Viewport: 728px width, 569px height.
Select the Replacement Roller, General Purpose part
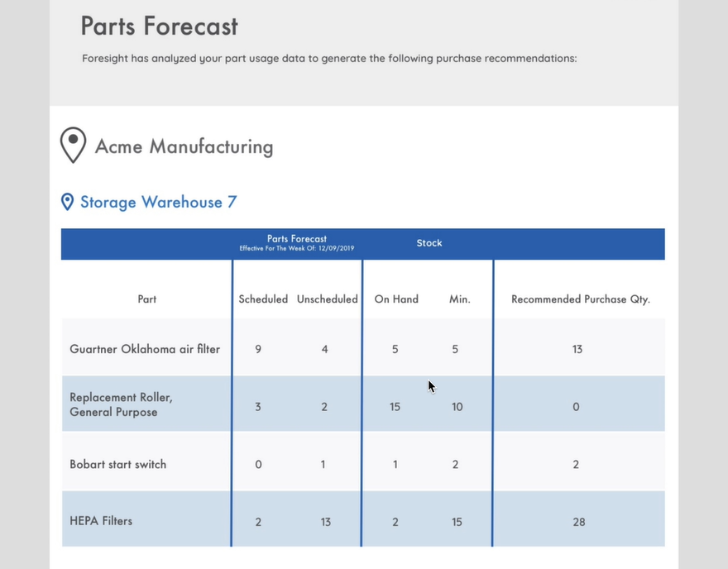pos(121,404)
